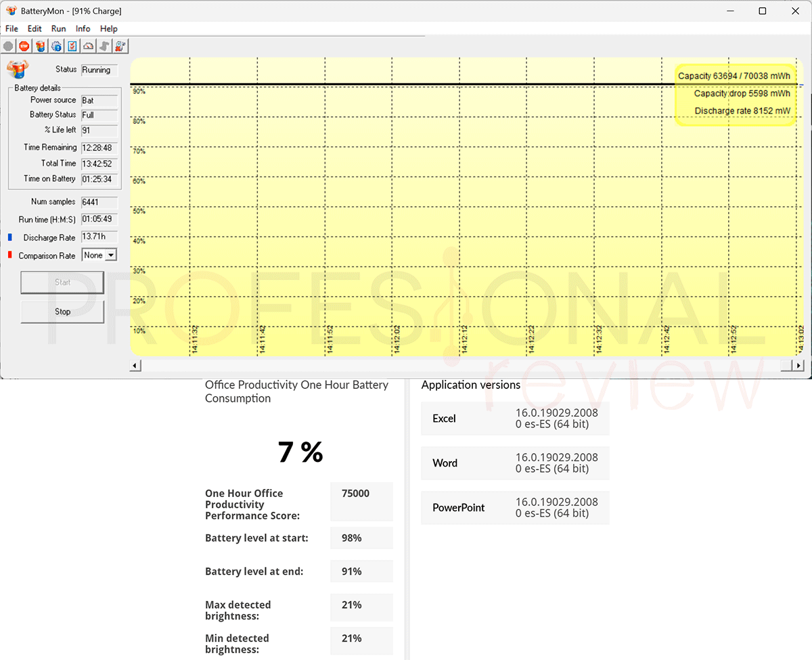Click 'Capacity 63694 / 70038 mWh' overlay text
The height and width of the screenshot is (660, 812).
pyautogui.click(x=734, y=76)
